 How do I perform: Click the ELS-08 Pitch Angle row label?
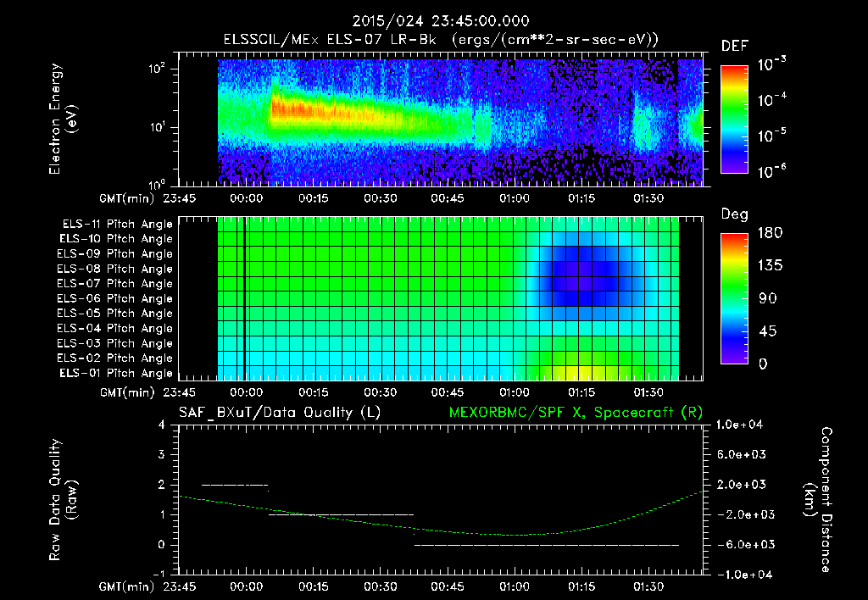tap(114, 269)
